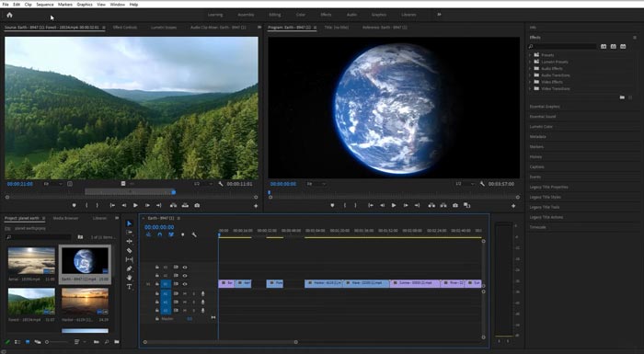The width and height of the screenshot is (644, 354).
Task: Select the Pen tool
Action: click(x=130, y=268)
